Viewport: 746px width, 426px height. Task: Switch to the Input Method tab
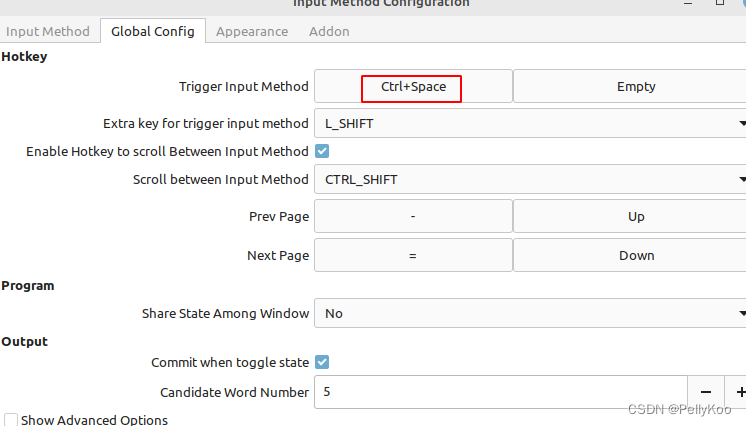click(x=48, y=31)
